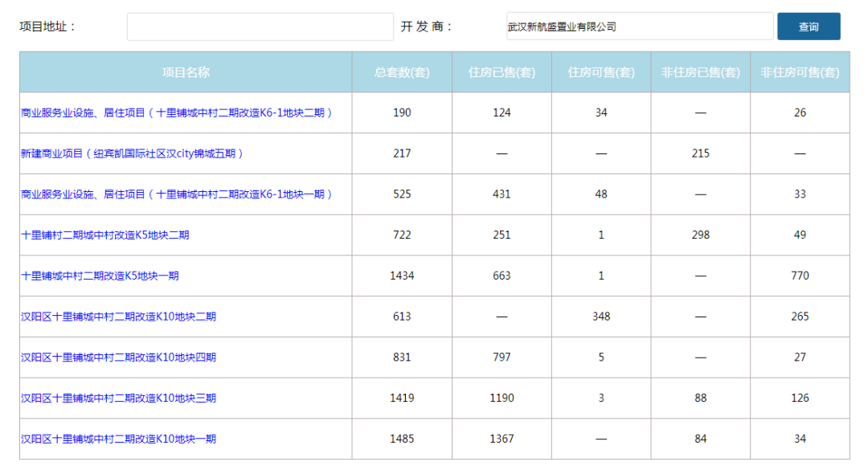Screen dimensions: 868x470
Task: Click the 总套数(套) column header
Action: point(402,72)
